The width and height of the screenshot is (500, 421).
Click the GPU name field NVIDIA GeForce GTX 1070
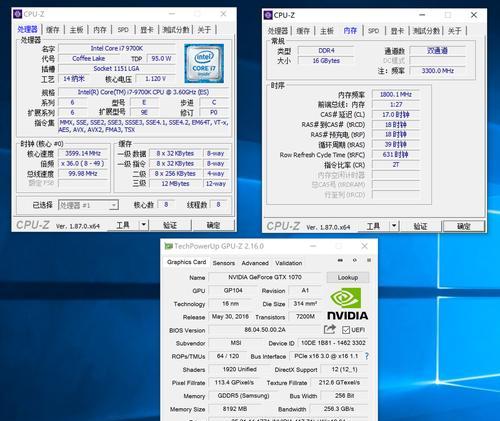265,277
